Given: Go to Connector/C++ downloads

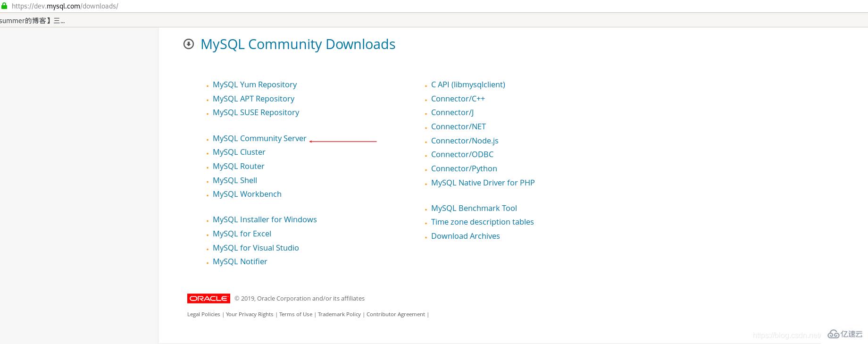Looking at the screenshot, I should coord(458,99).
